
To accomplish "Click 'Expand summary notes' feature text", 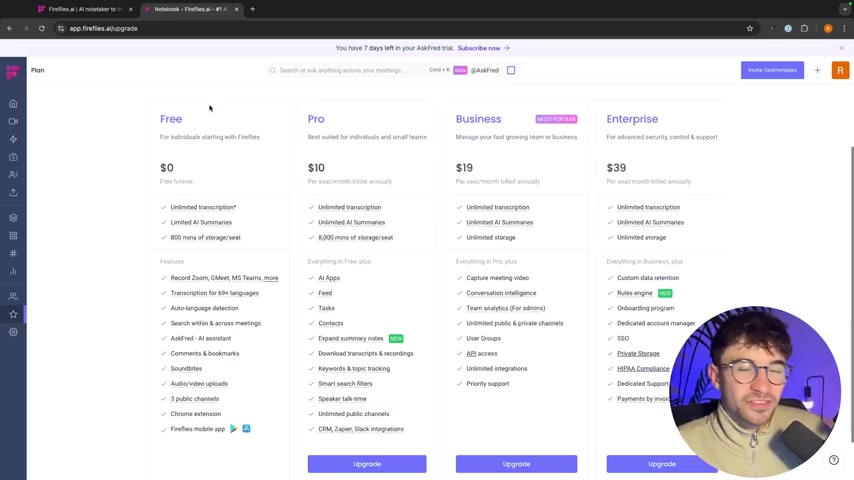I will [x=351, y=338].
